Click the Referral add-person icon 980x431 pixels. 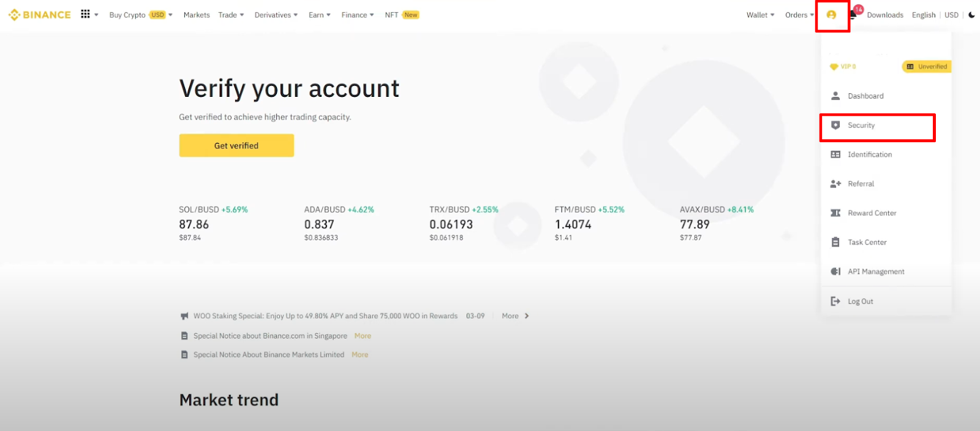coord(835,184)
